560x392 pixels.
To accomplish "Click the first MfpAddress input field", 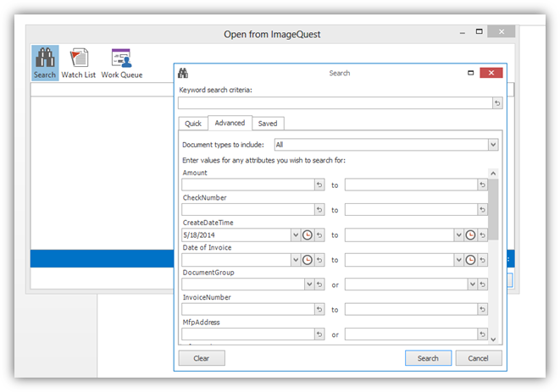I will 248,334.
